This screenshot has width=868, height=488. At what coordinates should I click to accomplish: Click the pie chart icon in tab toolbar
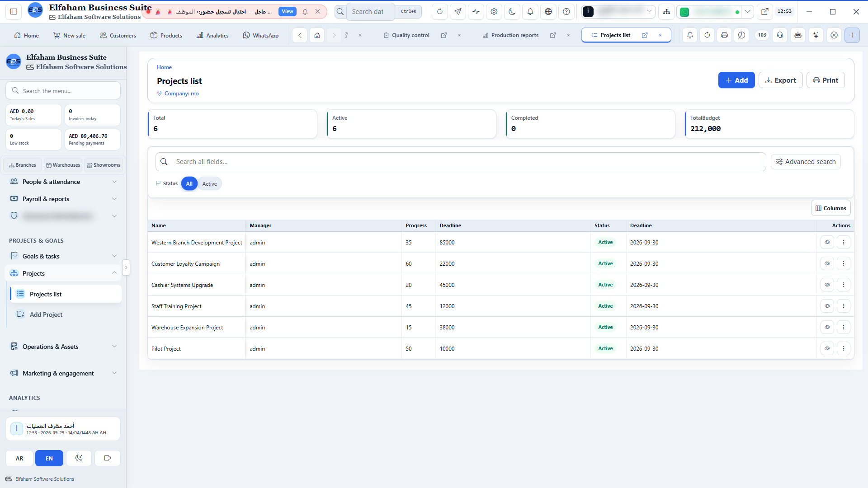pos(742,35)
